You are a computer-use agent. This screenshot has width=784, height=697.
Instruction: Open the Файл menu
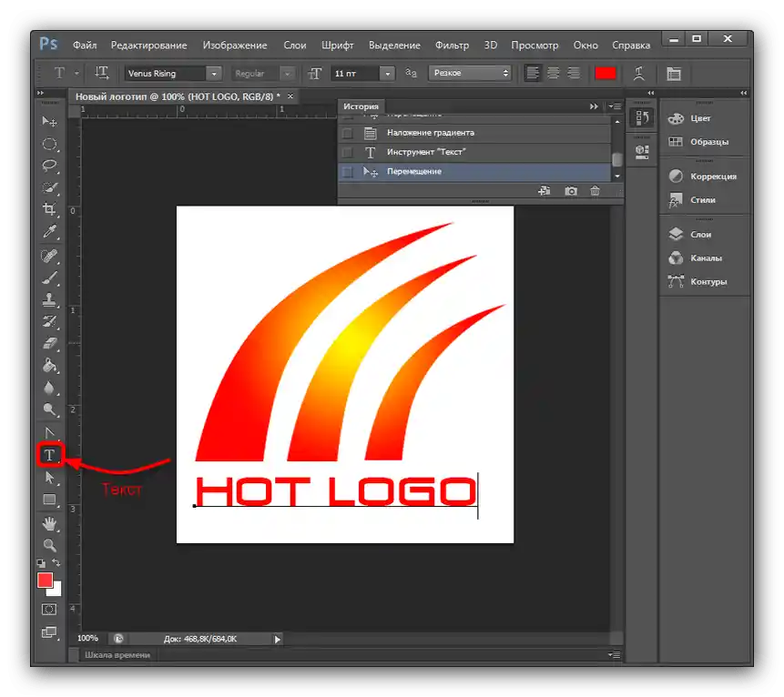[85, 45]
